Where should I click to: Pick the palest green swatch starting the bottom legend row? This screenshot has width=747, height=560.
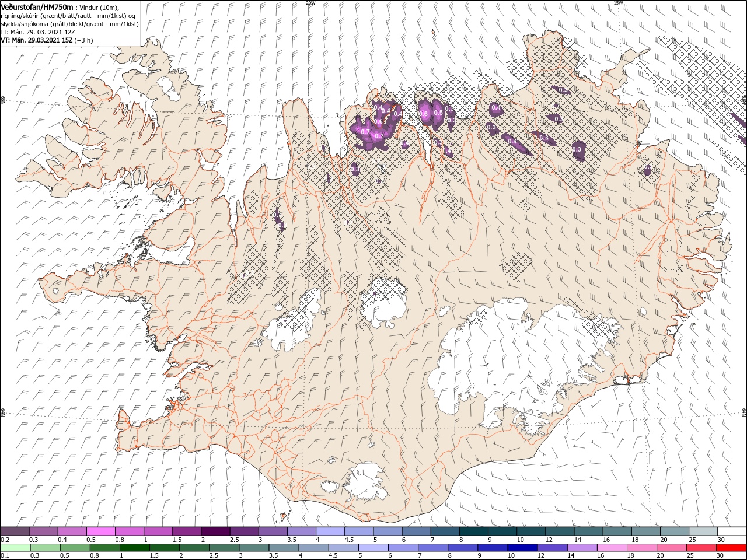pos(15,548)
